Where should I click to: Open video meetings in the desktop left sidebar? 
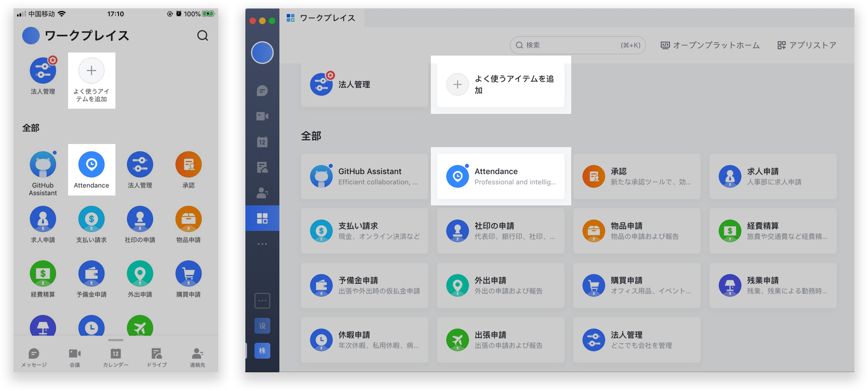(x=262, y=116)
